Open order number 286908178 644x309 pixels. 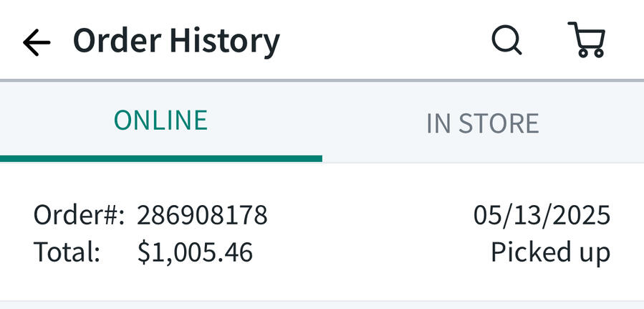[x=202, y=215]
